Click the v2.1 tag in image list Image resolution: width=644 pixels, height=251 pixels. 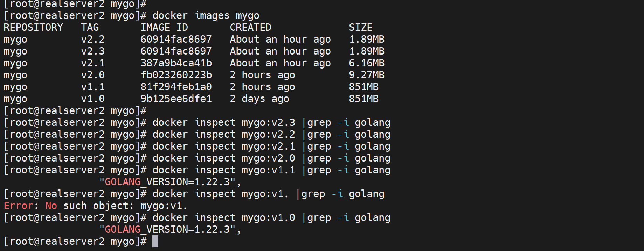click(93, 63)
